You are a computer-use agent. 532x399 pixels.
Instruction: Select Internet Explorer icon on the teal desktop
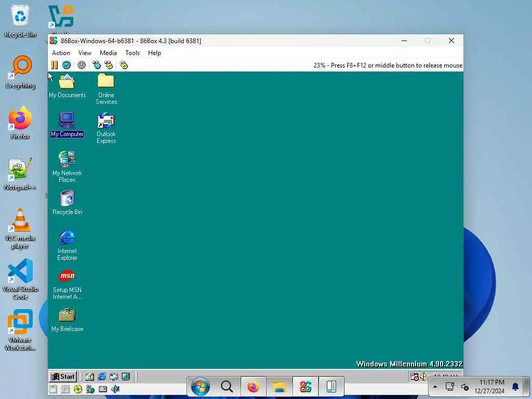coord(67,245)
